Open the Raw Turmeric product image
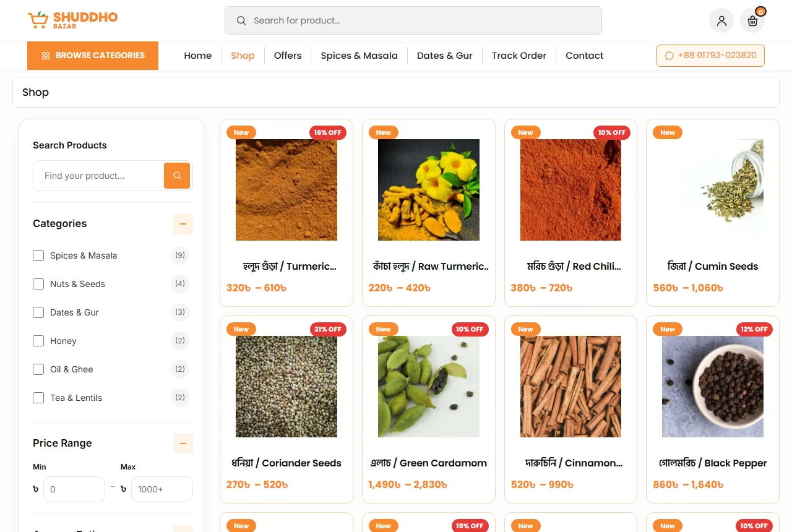792x532 pixels. point(429,190)
